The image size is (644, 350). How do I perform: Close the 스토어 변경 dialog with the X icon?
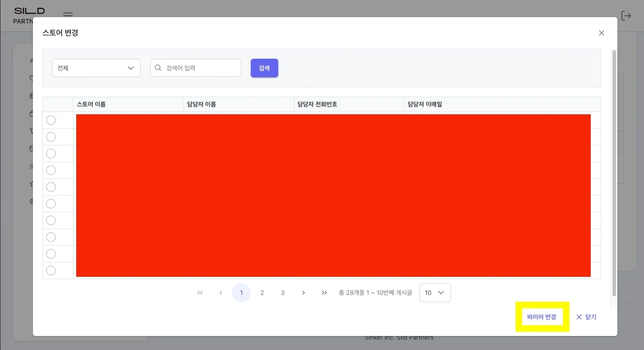tap(601, 33)
